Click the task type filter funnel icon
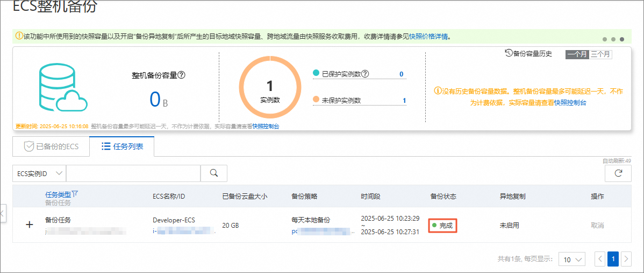This screenshot has width=644, height=273. point(75,193)
